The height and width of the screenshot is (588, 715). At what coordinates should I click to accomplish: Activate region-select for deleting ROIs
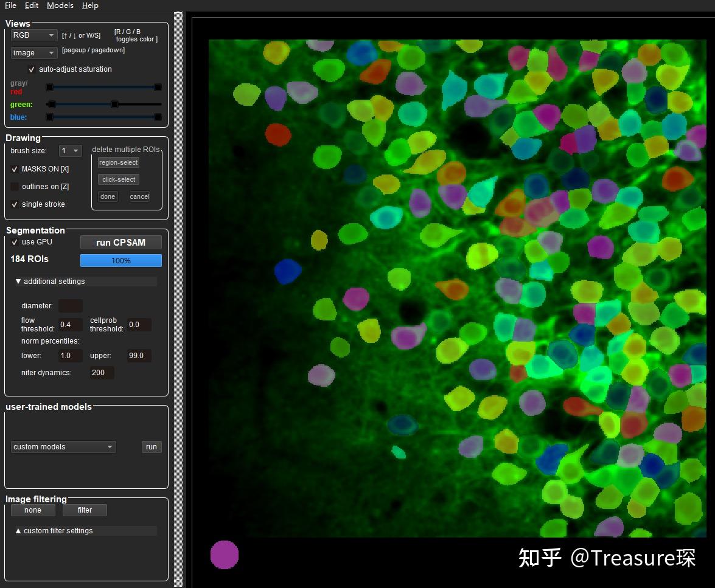click(x=118, y=162)
